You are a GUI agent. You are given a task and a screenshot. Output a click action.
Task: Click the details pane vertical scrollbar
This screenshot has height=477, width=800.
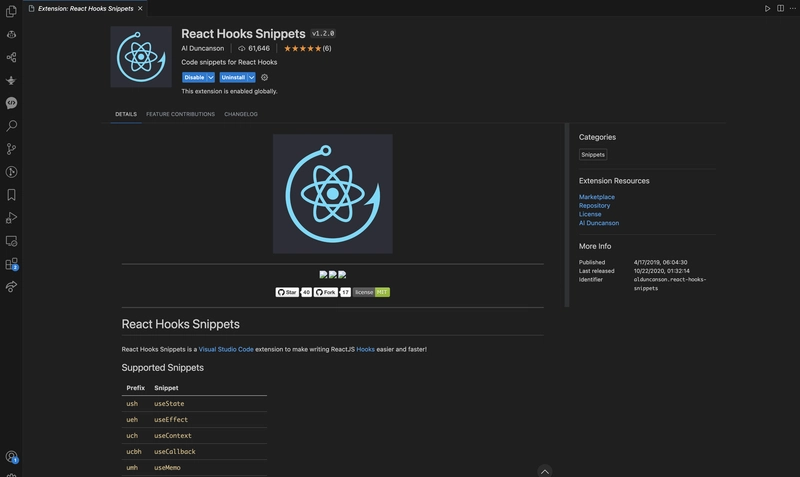coord(566,214)
